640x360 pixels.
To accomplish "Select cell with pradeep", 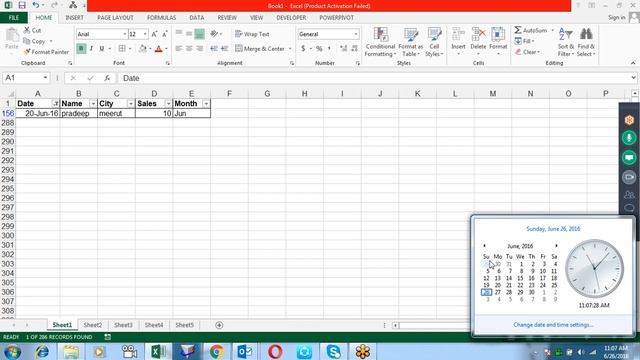I will click(79, 113).
